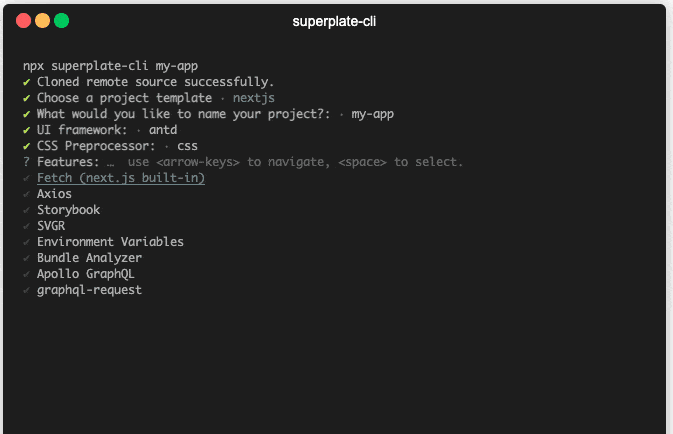Toggle the Bundle Analyzer checkmark

point(27,258)
